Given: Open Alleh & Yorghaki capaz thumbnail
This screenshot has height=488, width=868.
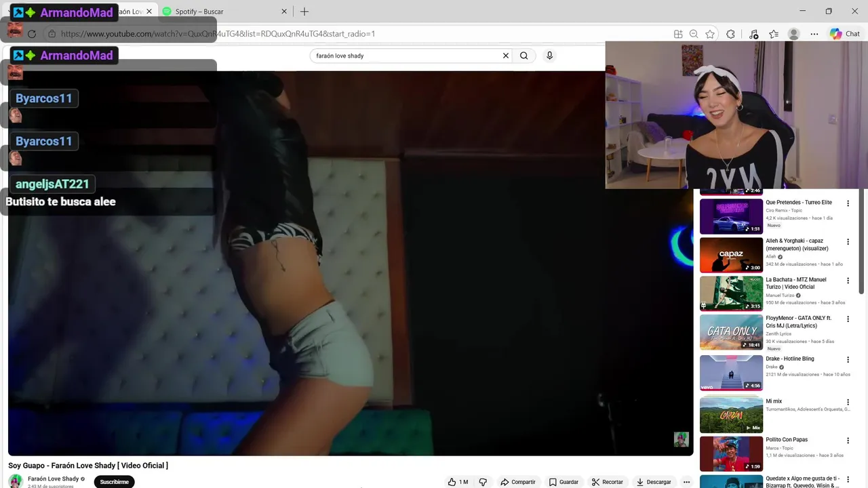Looking at the screenshot, I should 731,254.
